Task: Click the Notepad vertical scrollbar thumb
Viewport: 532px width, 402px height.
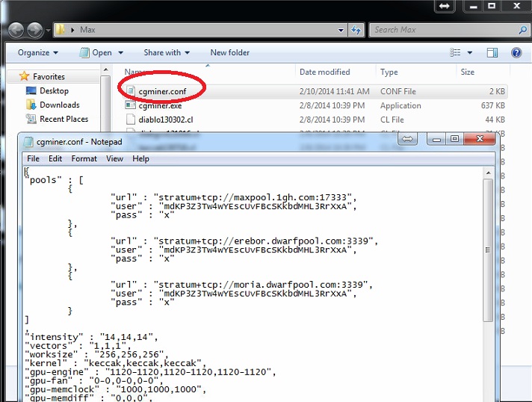Action: (488, 250)
